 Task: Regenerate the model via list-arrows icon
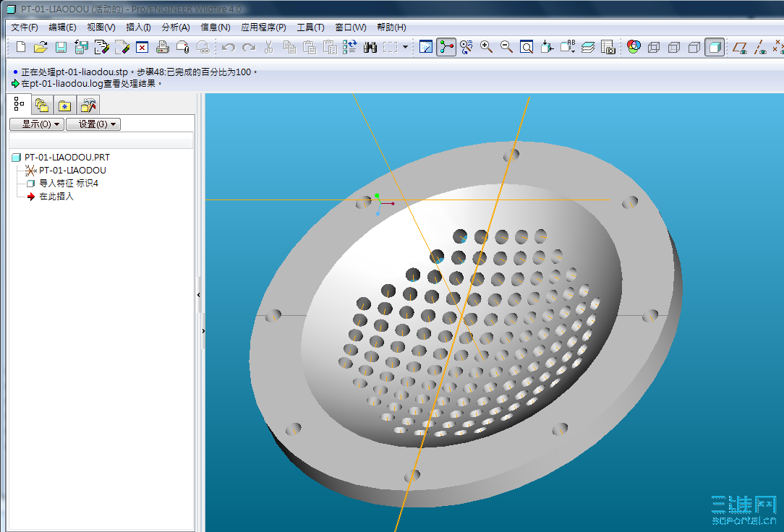(350, 47)
